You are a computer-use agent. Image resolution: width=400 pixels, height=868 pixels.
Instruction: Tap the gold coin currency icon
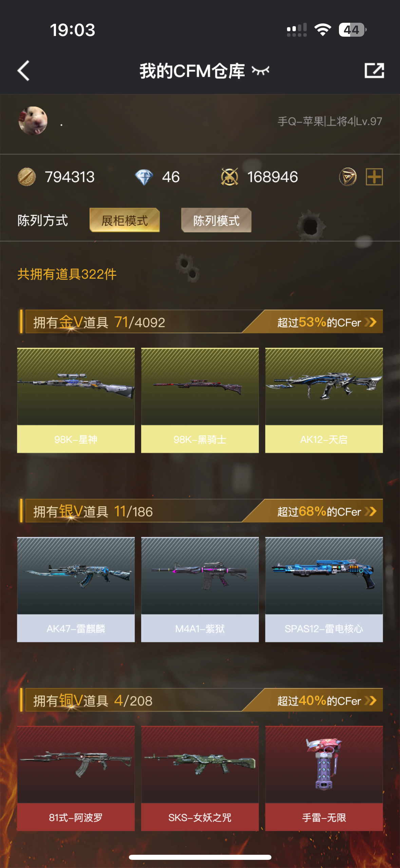27,177
